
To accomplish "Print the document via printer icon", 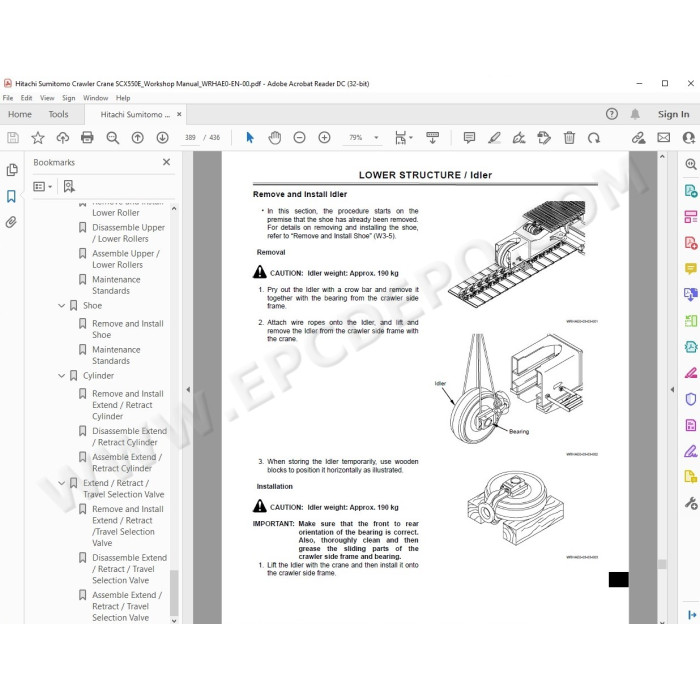I will point(87,138).
